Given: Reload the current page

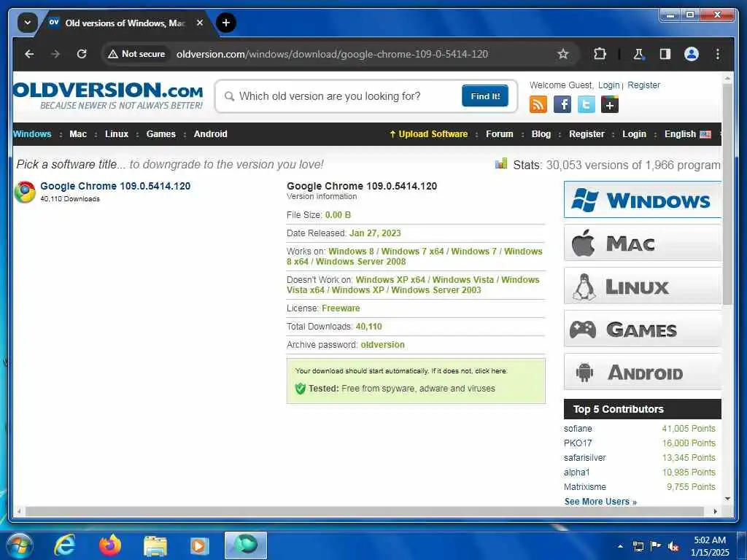Looking at the screenshot, I should (x=82, y=54).
